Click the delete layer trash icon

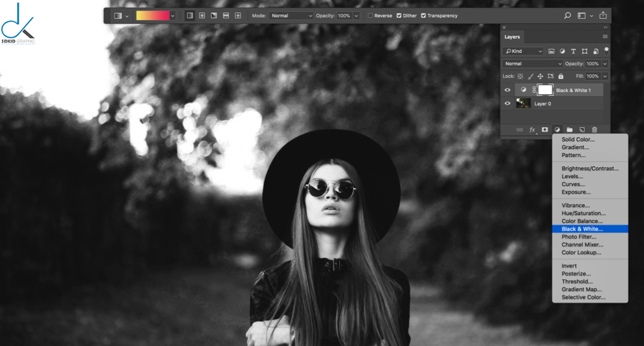point(594,130)
